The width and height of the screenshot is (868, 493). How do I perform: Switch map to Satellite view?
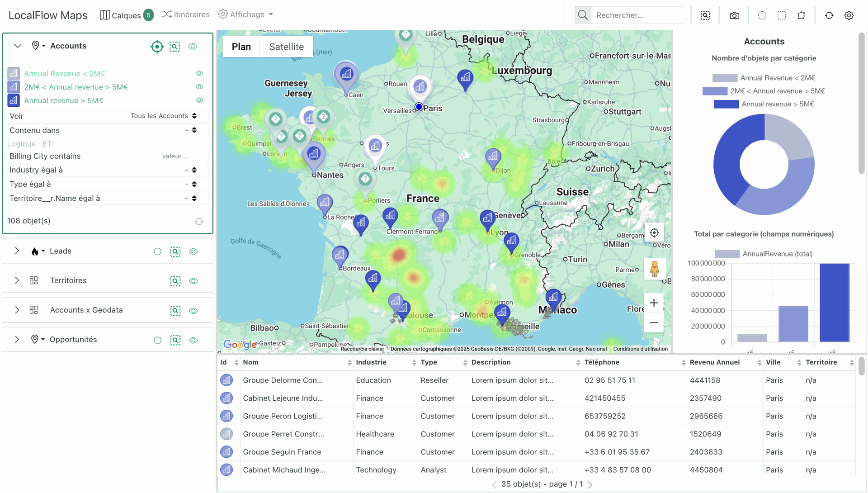(286, 47)
